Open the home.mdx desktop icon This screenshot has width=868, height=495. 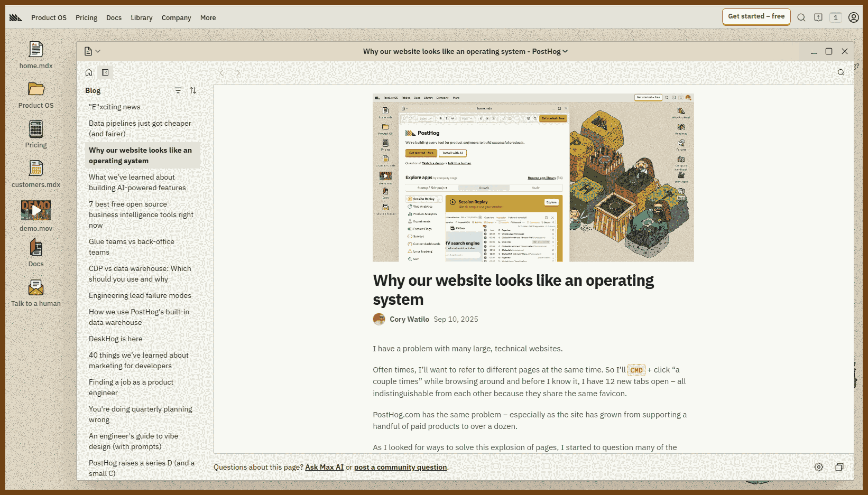pos(36,50)
